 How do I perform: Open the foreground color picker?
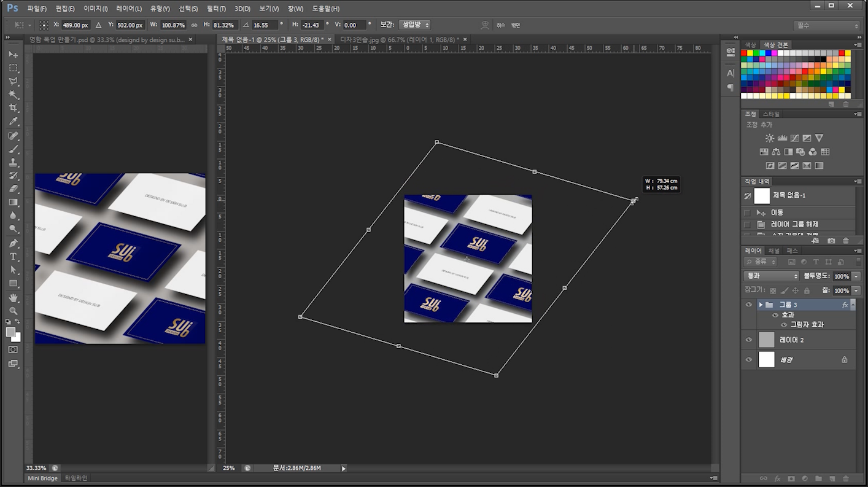click(10, 332)
